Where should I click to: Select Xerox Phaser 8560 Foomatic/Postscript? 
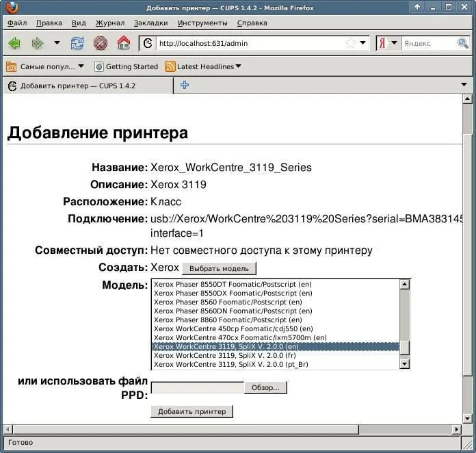[x=276, y=302]
